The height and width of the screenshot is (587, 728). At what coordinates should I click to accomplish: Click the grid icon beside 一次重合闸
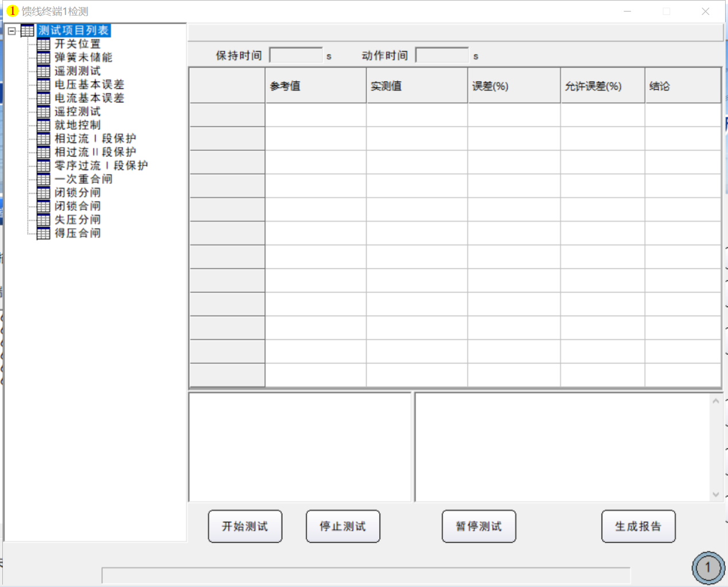[43, 179]
